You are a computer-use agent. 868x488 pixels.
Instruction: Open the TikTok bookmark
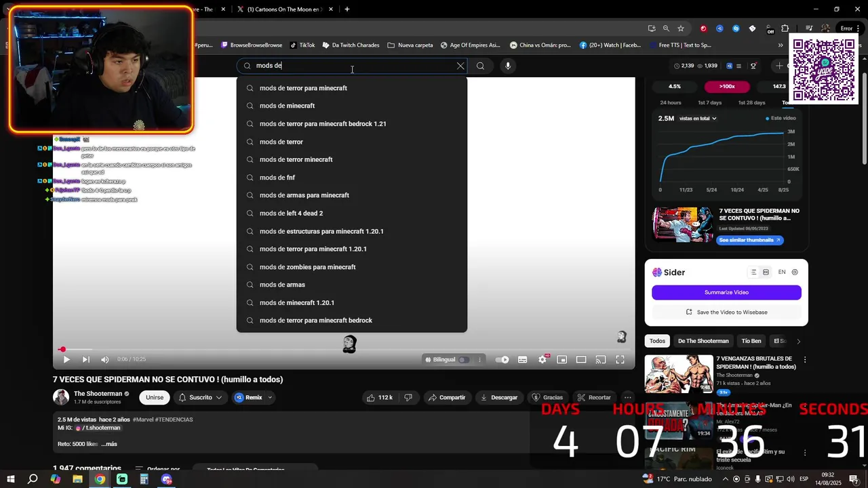coord(302,45)
